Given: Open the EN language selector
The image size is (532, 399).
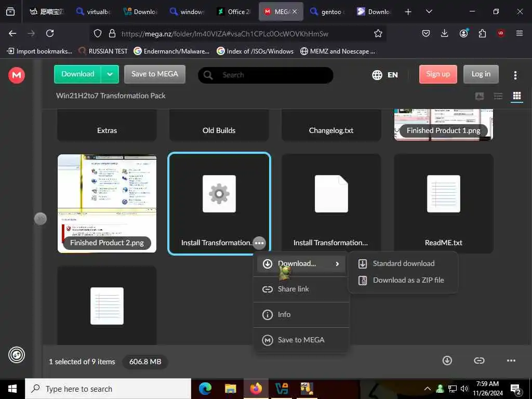Looking at the screenshot, I should [385, 75].
